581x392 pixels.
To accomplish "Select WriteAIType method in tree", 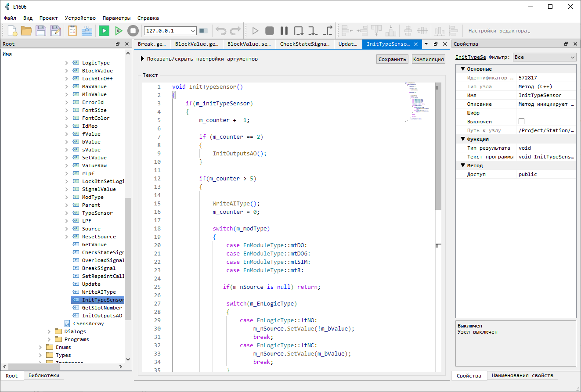I will tap(99, 292).
